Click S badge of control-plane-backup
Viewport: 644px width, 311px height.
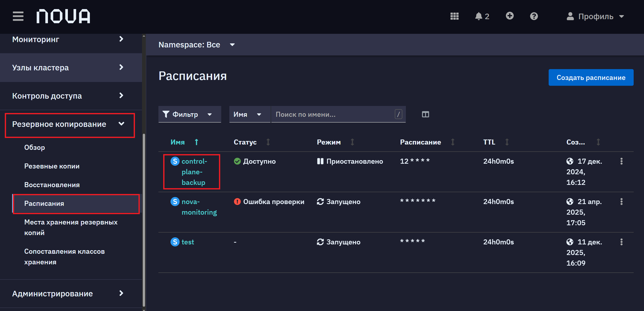175,161
